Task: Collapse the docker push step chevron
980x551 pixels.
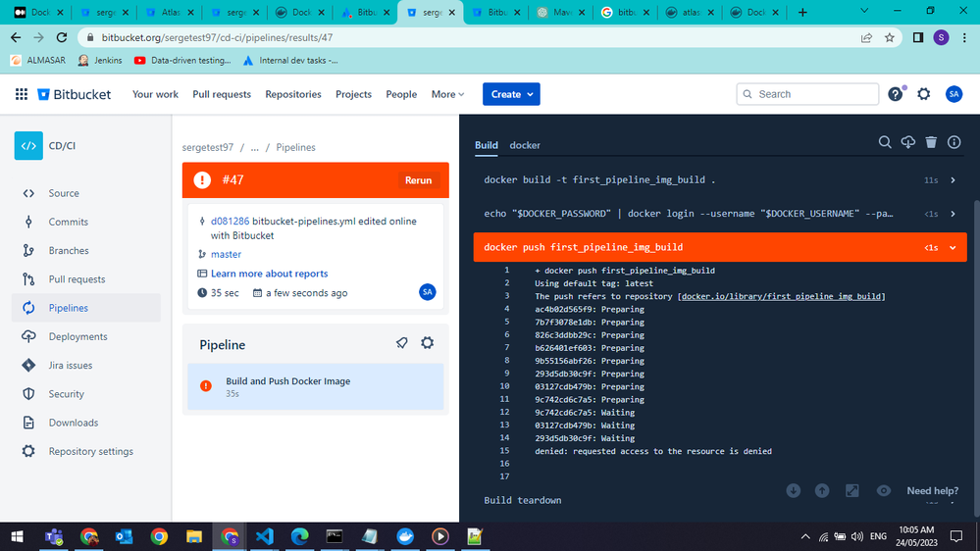Action: click(954, 247)
